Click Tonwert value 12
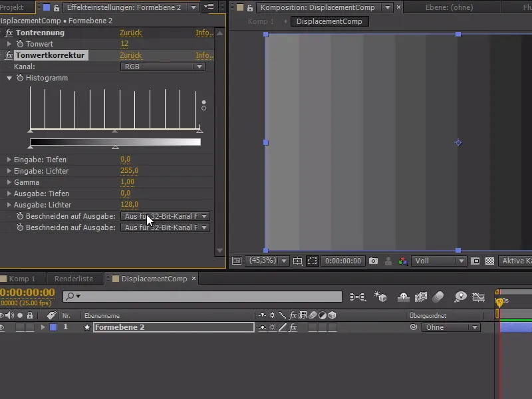The width and height of the screenshot is (532, 399). tap(124, 44)
